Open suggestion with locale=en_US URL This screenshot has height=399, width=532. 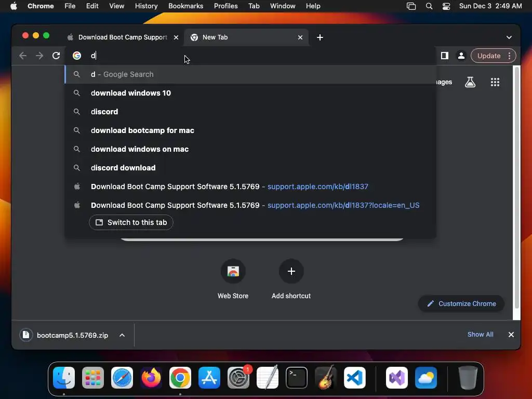(x=250, y=205)
